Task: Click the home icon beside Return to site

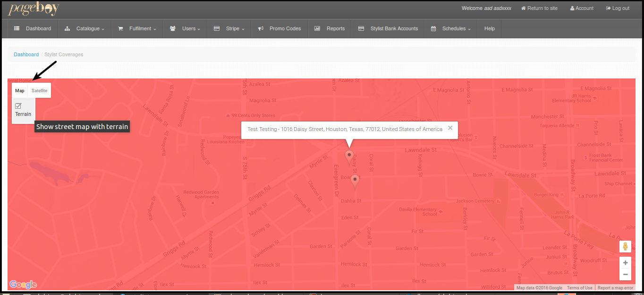Action: click(x=523, y=8)
